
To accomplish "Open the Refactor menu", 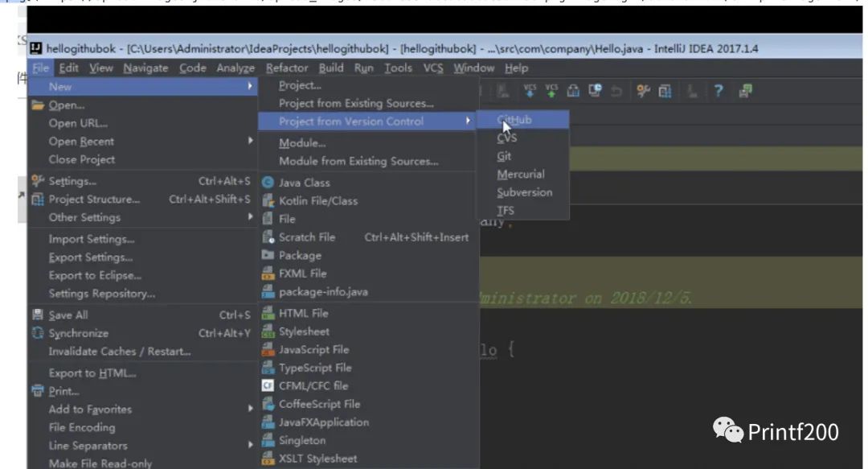I will (x=287, y=68).
